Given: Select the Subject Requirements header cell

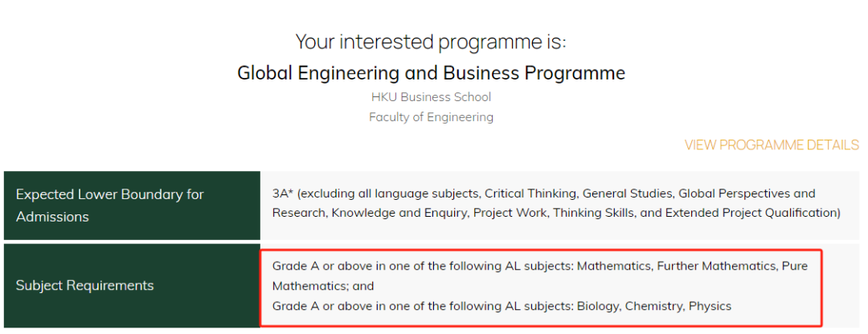Looking at the screenshot, I should (132, 286).
